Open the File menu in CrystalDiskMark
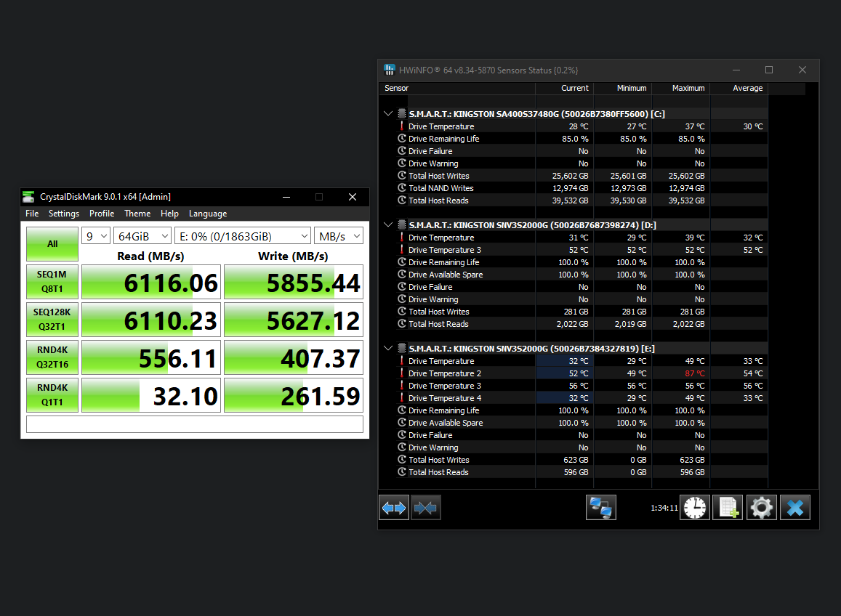The image size is (841, 616). pyautogui.click(x=32, y=214)
